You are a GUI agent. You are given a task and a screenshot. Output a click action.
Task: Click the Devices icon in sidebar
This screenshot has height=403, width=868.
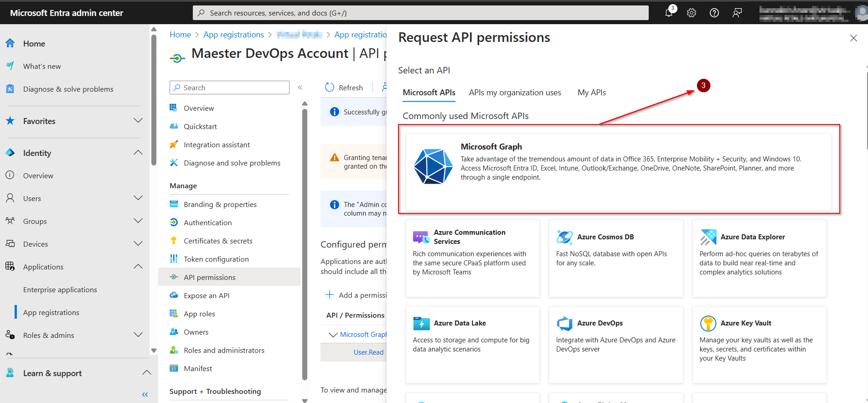10,243
